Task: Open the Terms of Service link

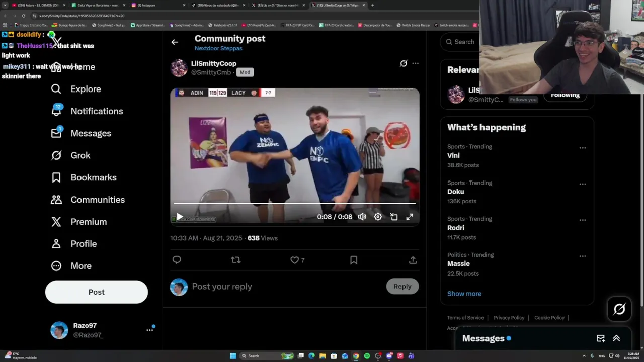Action: (x=465, y=318)
